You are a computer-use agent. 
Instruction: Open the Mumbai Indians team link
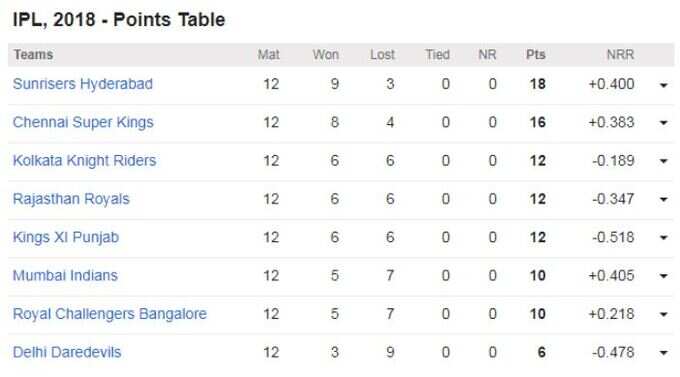tap(65, 275)
